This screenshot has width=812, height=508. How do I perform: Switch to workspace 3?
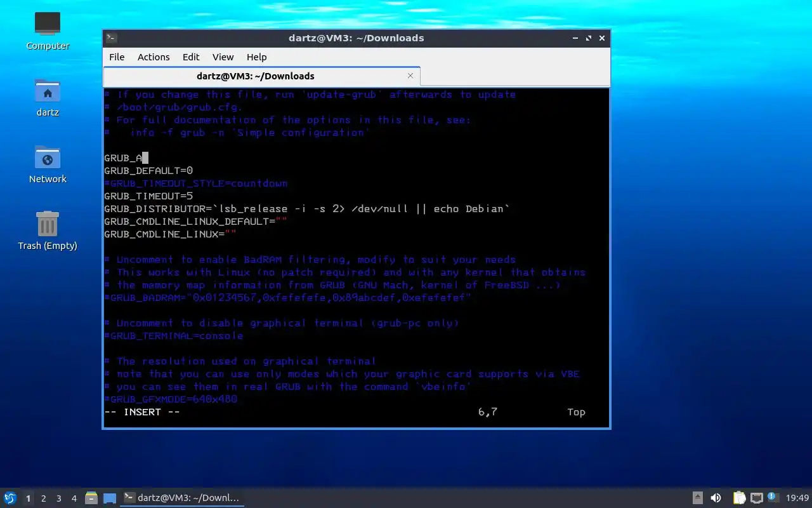pyautogui.click(x=59, y=498)
